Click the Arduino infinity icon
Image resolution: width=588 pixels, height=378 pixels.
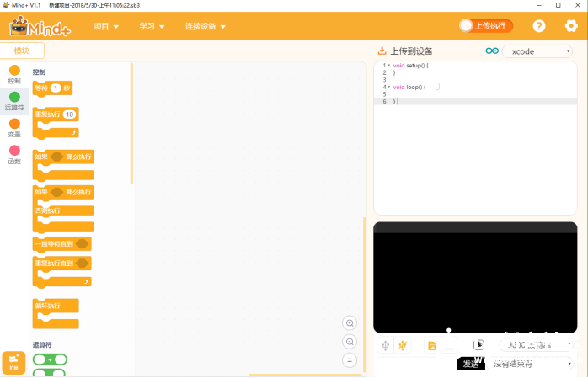[x=492, y=51]
